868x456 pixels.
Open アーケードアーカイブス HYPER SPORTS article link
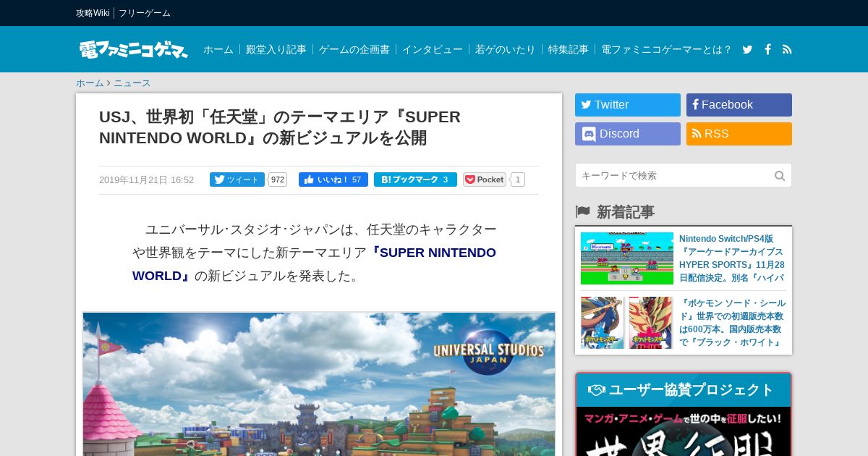(x=732, y=258)
